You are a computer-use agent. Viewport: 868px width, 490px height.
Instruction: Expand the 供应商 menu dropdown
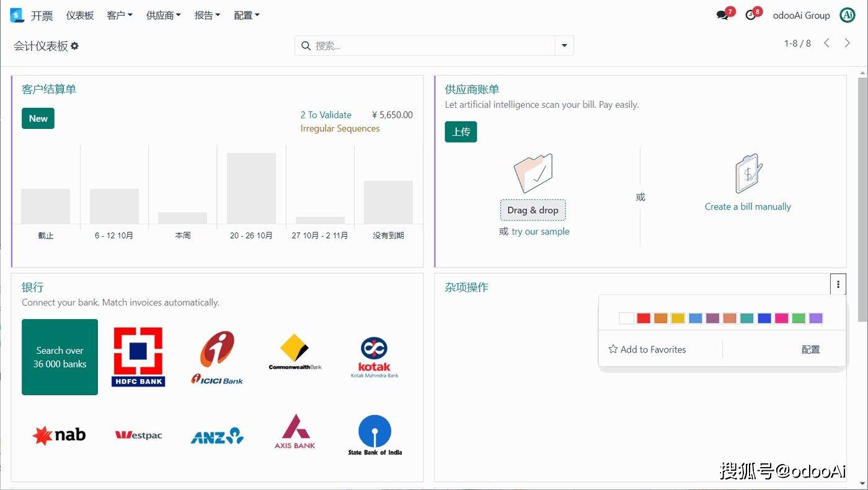pos(164,15)
